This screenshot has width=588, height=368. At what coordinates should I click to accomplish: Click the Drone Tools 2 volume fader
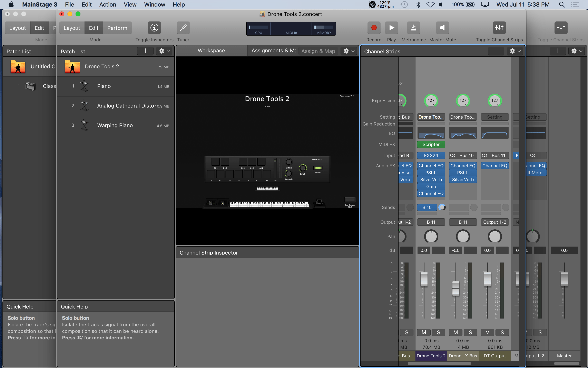point(424,279)
